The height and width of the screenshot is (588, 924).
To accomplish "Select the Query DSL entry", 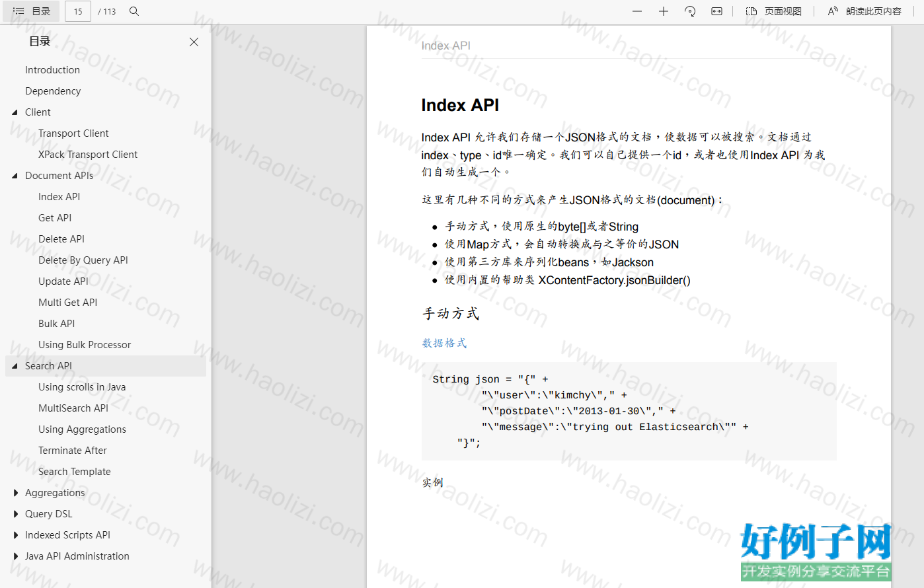I will [49, 514].
